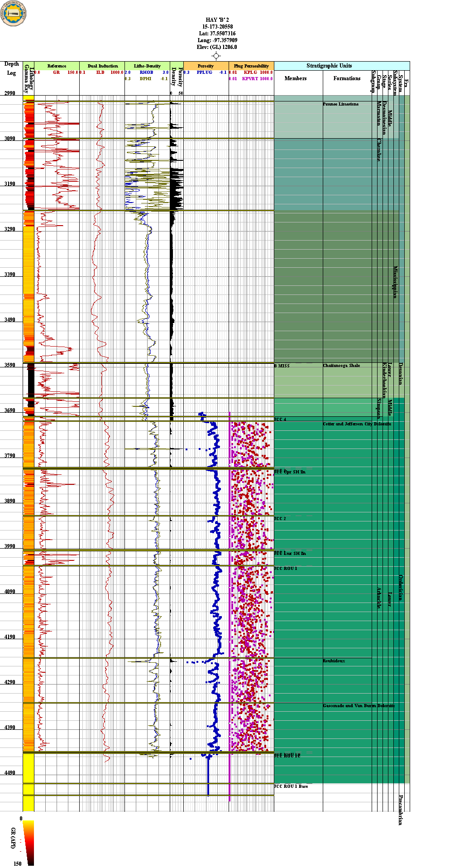This screenshot has width=464, height=868.
Task: Click the GR (API) legend label
Action: click(14, 839)
